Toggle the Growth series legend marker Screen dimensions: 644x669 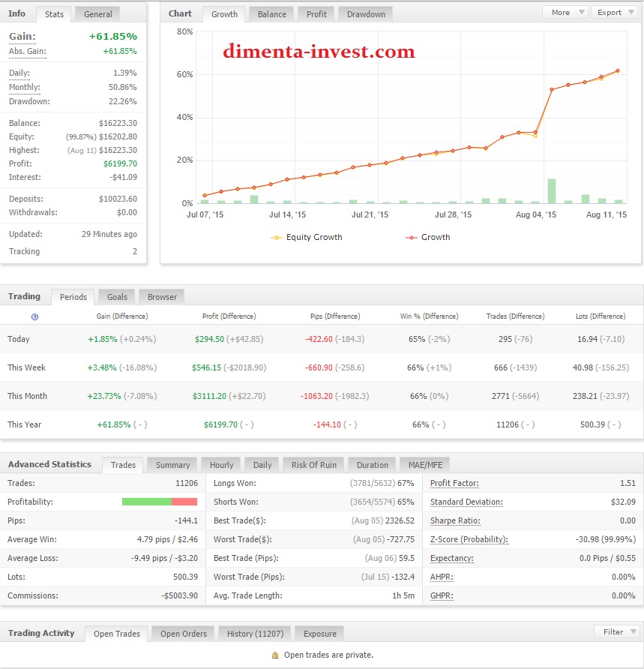(x=411, y=238)
